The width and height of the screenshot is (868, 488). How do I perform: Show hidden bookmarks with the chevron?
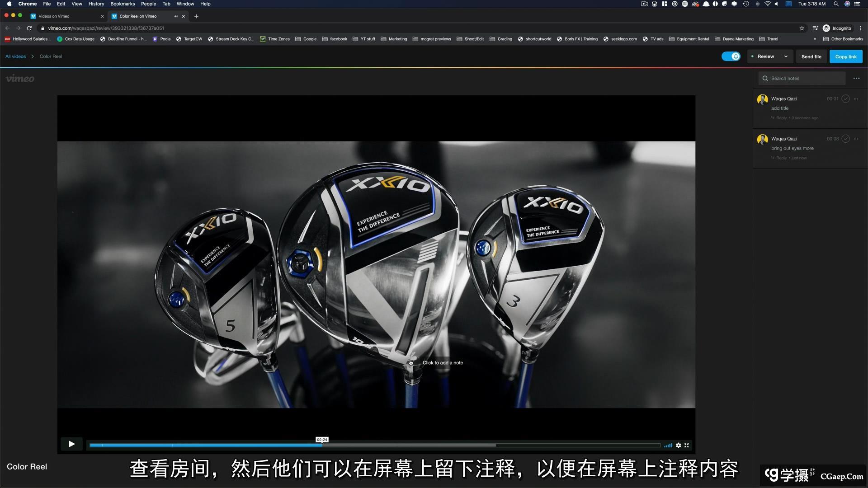point(815,39)
